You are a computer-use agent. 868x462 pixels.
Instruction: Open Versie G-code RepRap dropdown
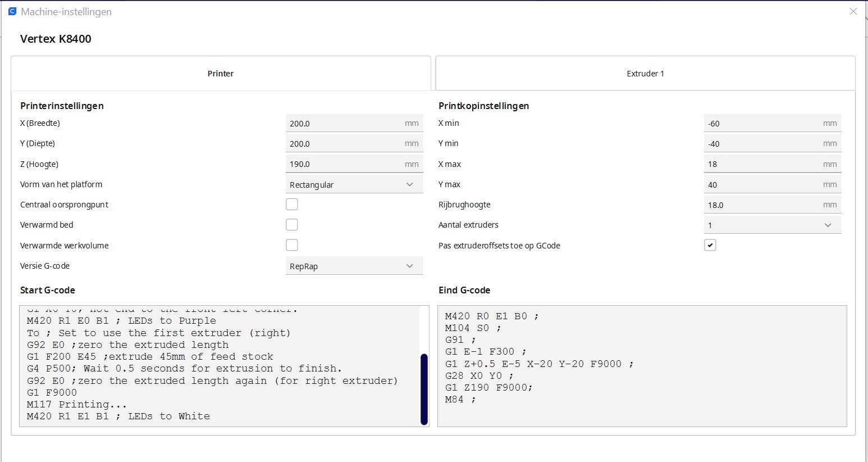[x=354, y=266]
